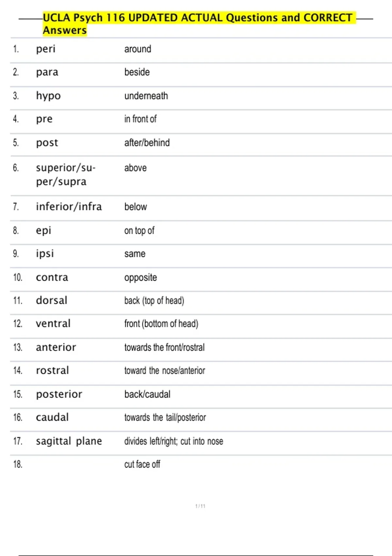Click the term 'rostral'
Viewport: 392px width, 556px height.
coord(52,371)
